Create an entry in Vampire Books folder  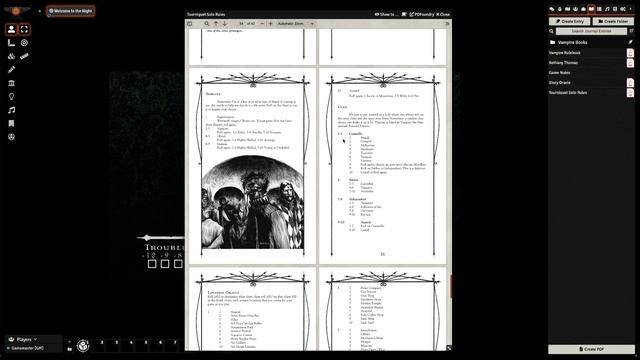[x=631, y=42]
